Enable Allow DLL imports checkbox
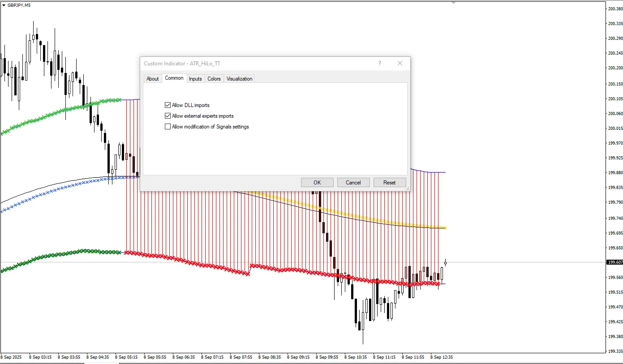Viewport: 623px width, 364px height. click(168, 105)
